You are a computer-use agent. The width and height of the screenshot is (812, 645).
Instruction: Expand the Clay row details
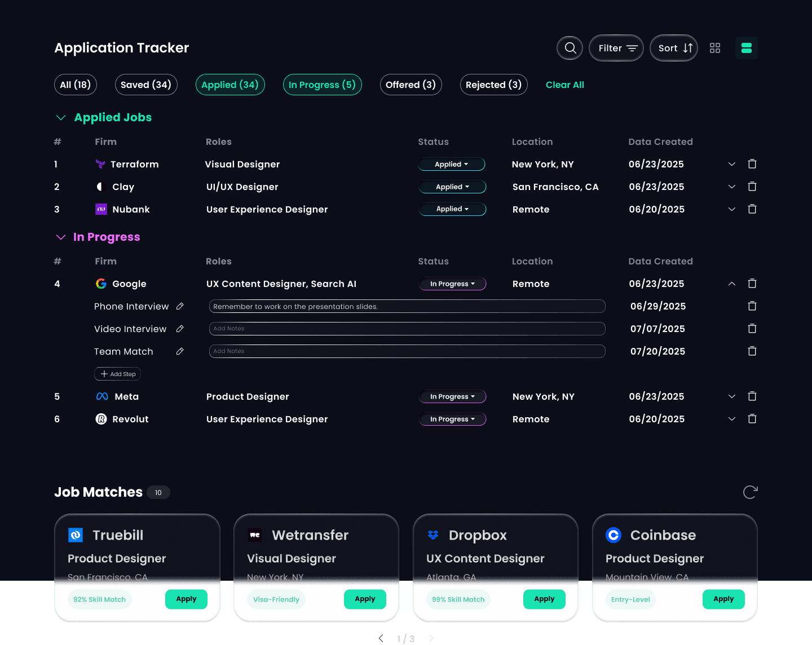732,187
